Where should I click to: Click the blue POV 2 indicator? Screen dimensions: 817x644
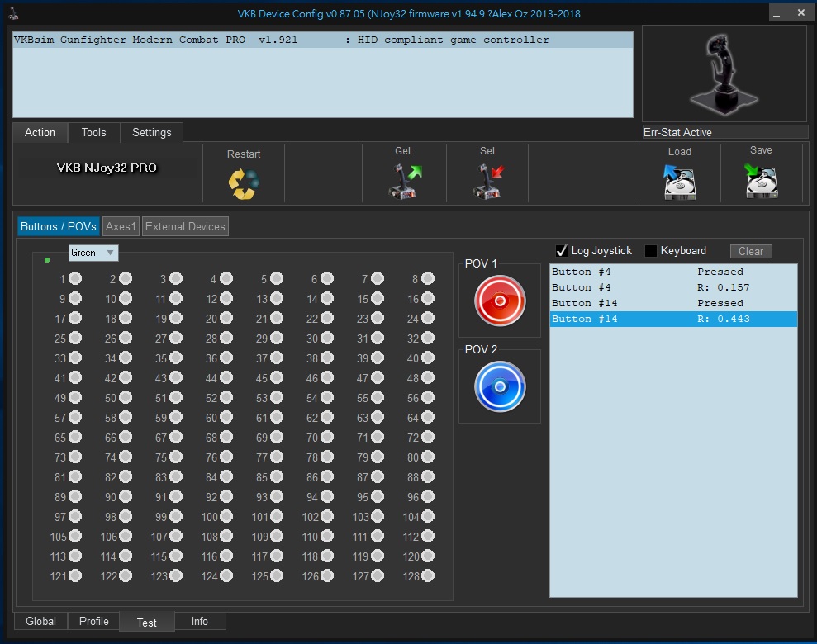500,386
